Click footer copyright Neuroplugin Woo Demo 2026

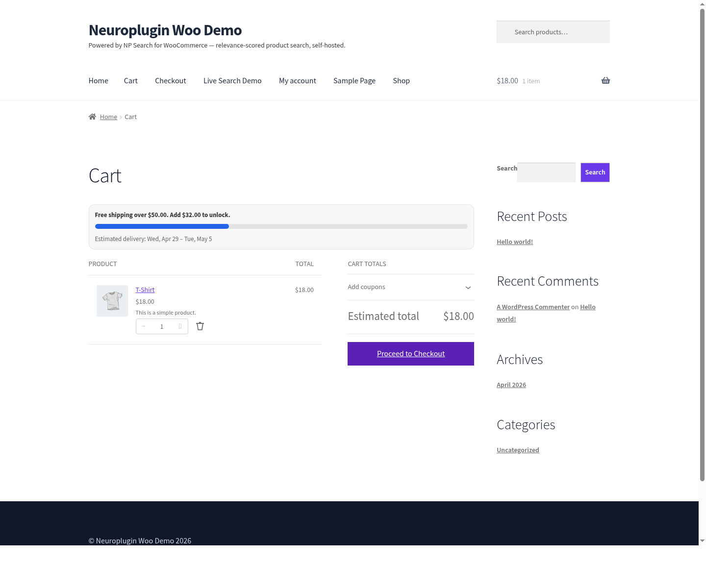coord(140,541)
